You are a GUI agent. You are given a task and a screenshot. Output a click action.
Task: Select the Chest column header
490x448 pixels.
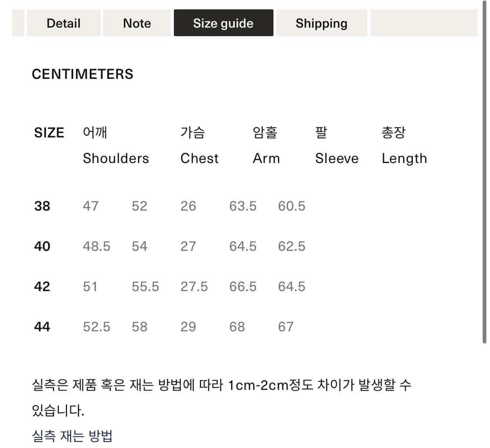tap(199, 158)
